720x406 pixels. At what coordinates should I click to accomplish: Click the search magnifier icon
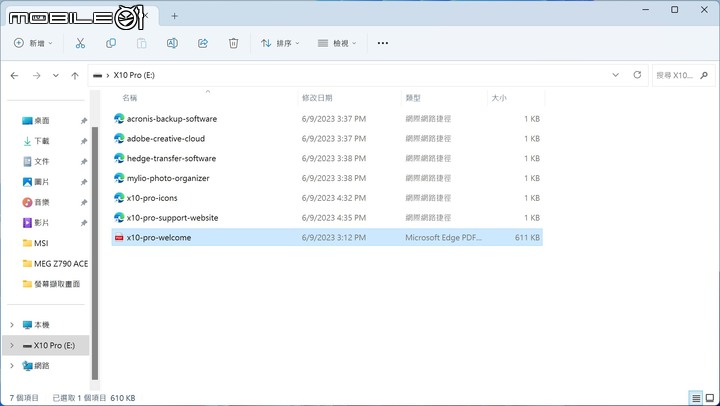704,75
